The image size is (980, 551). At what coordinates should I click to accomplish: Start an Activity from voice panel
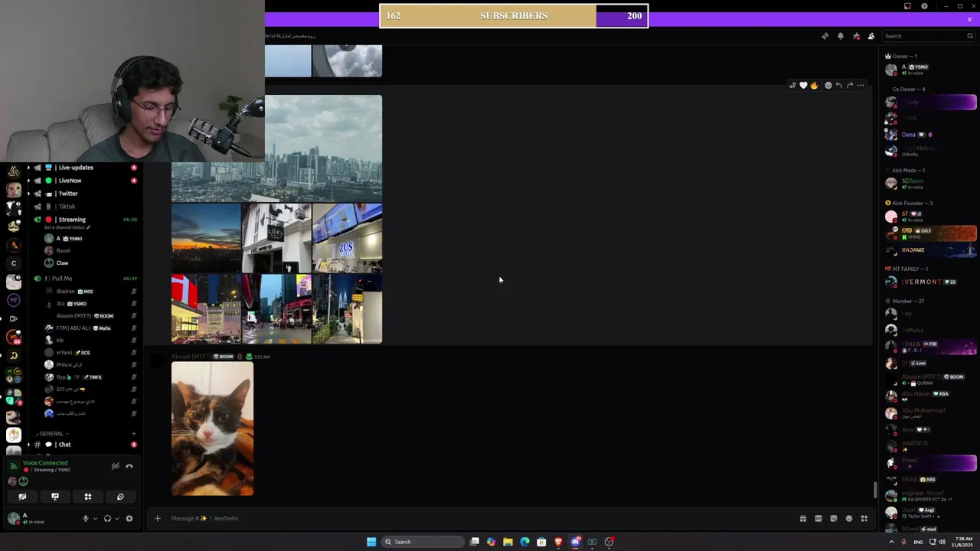pos(88,497)
